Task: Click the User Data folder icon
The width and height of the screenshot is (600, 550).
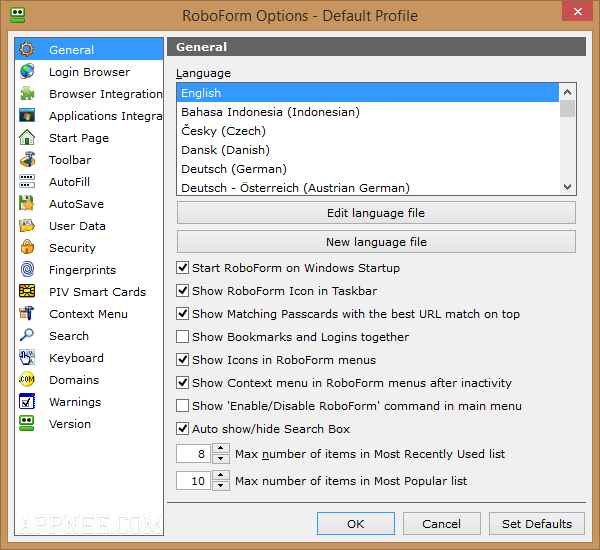Action: tap(27, 225)
